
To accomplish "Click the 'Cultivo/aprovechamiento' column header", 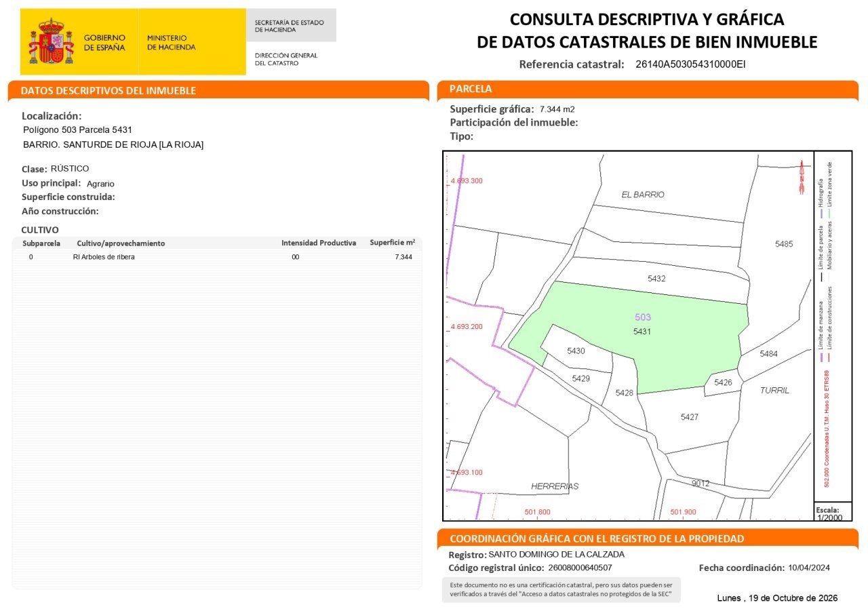I will click(121, 243).
